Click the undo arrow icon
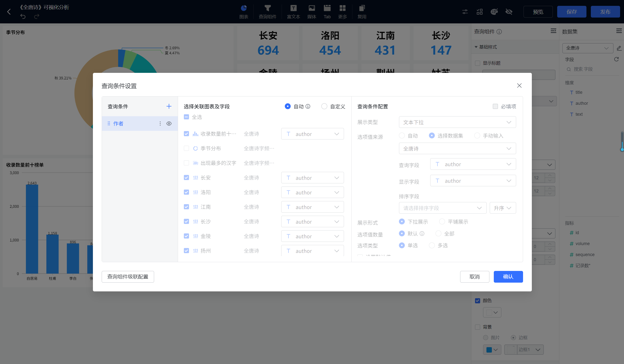The height and width of the screenshot is (364, 624). (x=23, y=16)
